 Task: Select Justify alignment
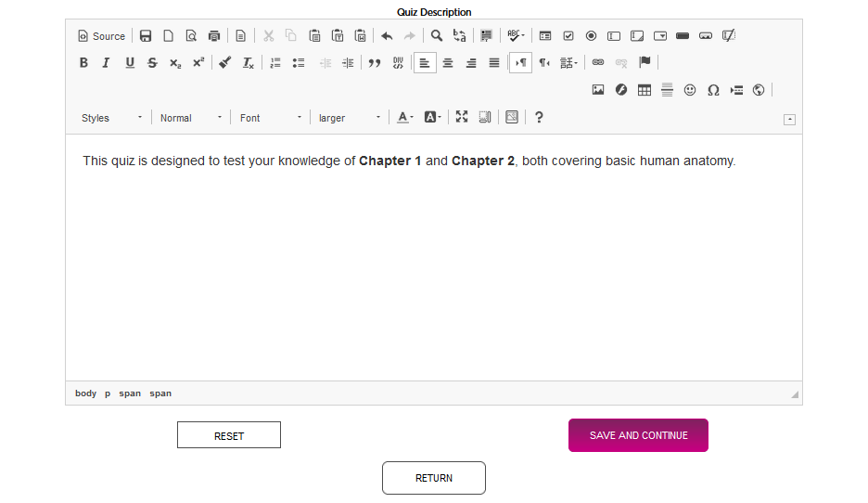click(x=494, y=62)
